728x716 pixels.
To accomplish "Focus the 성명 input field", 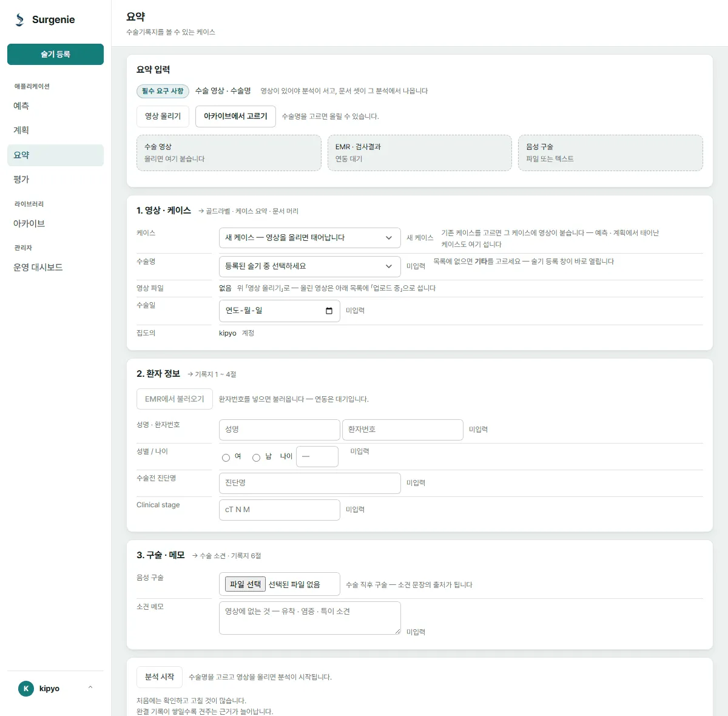I will 279,430.
